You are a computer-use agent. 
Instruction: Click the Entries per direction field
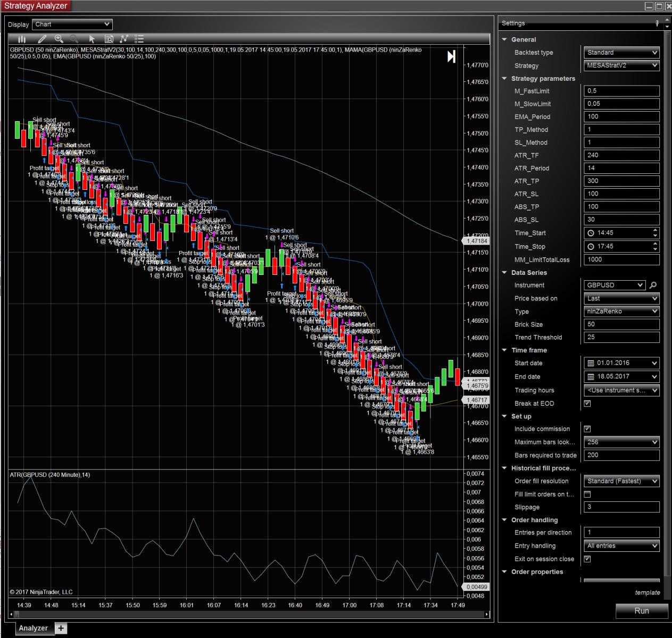click(621, 532)
